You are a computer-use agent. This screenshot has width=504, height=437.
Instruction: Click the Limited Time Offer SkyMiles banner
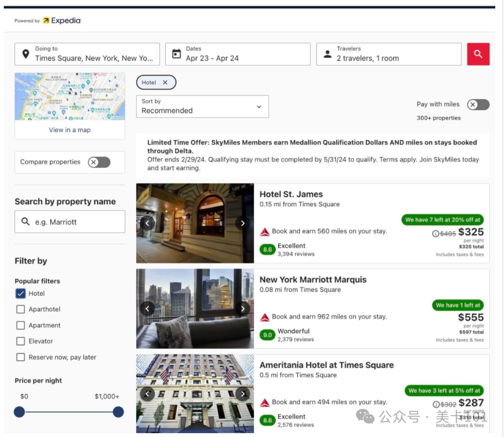[313, 155]
